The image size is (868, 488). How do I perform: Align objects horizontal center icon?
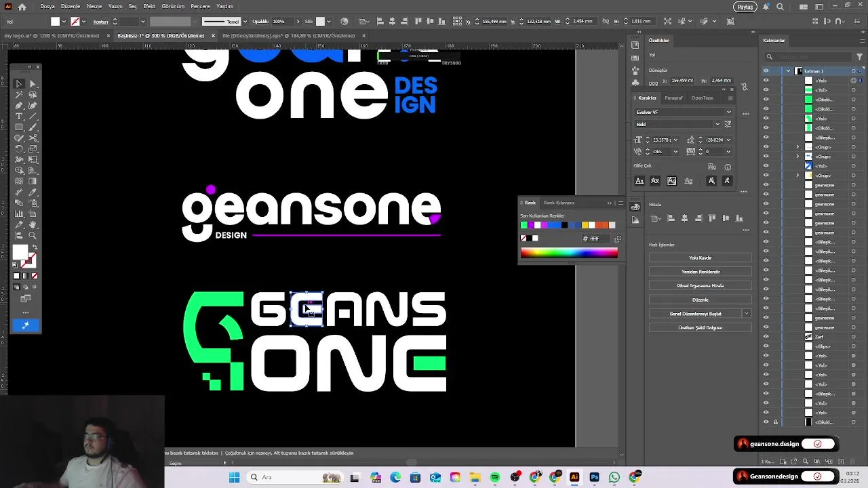(x=684, y=218)
